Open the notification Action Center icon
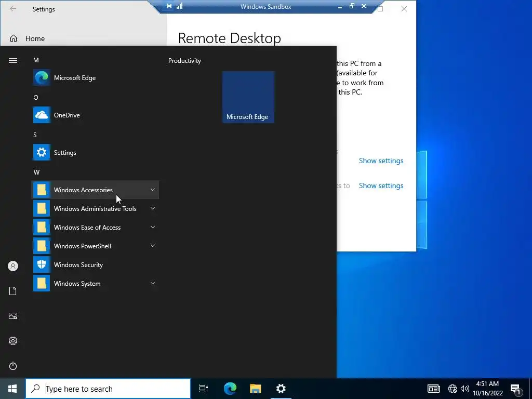532x399 pixels. pos(516,389)
